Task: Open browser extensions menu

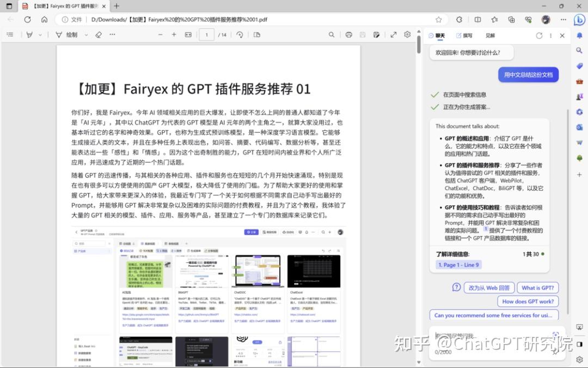Action: click(460, 20)
